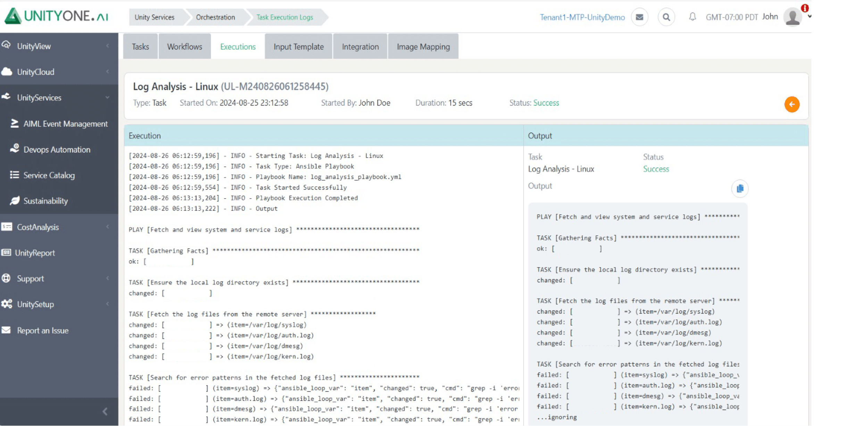Open AIML Event Management menu item
Image resolution: width=868 pixels, height=426 pixels.
[x=66, y=124]
